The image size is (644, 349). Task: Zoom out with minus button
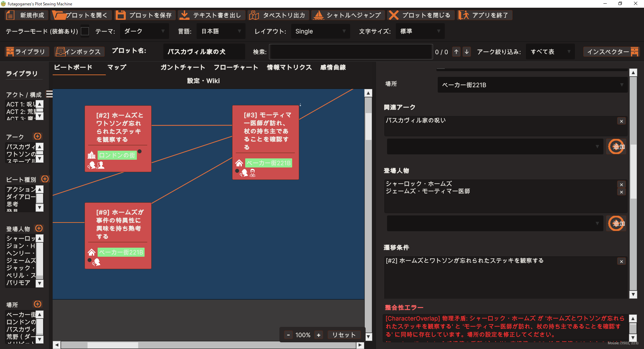[x=288, y=335]
